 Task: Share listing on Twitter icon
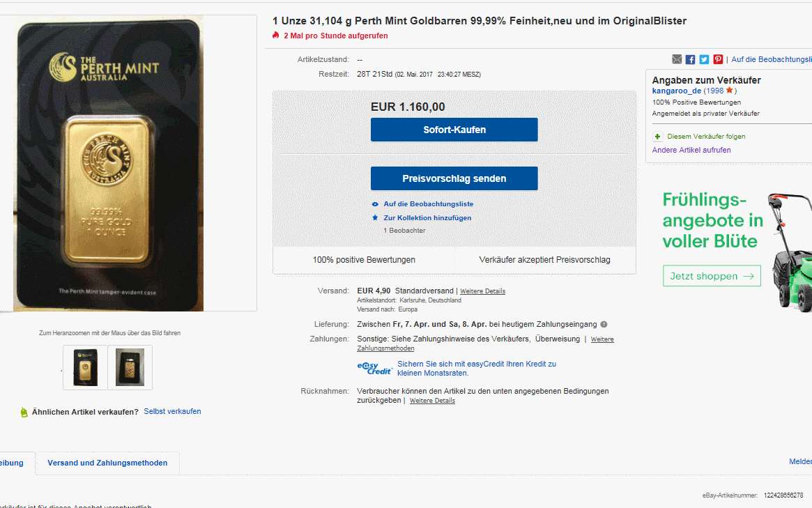tap(704, 59)
